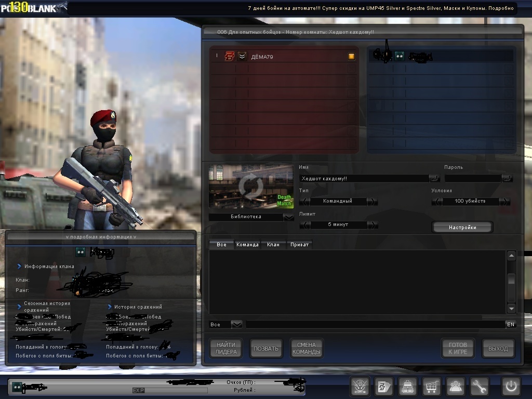Click the chat scrollbar down arrow
The image size is (532, 399).
tap(511, 308)
